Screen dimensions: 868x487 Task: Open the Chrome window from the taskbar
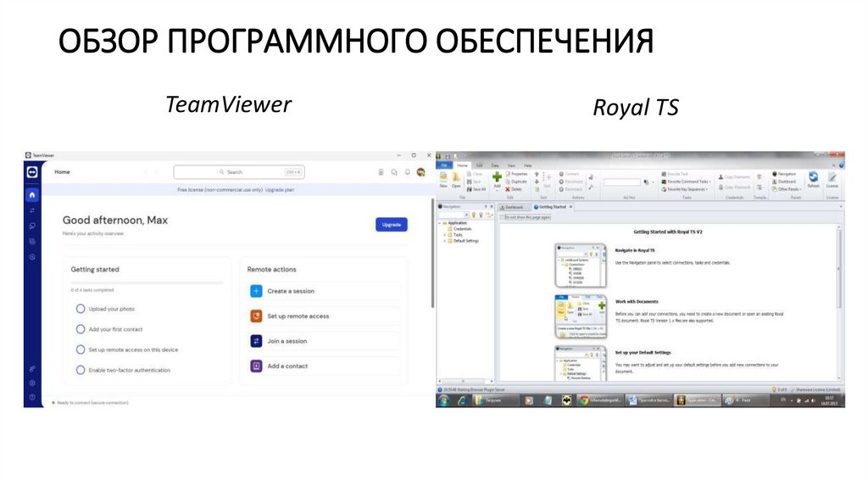coord(601,400)
